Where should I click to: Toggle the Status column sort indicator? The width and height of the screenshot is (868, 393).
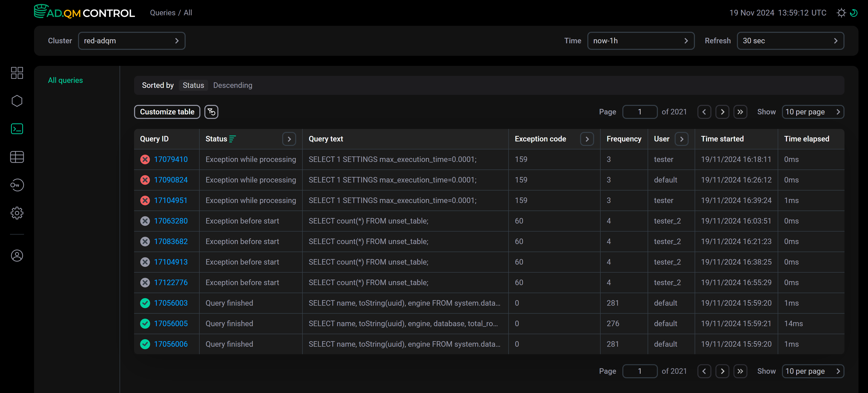232,139
